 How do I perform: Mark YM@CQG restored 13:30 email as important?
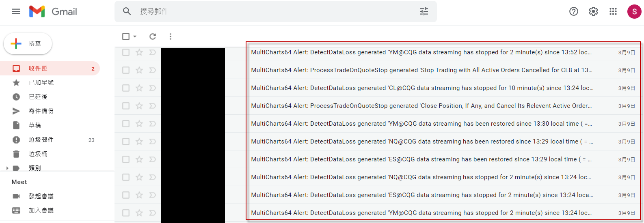point(153,124)
